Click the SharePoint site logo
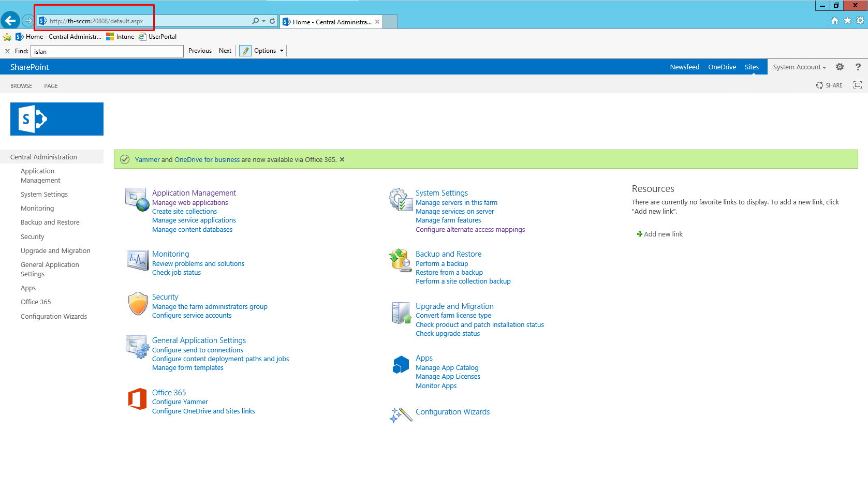 (57, 119)
